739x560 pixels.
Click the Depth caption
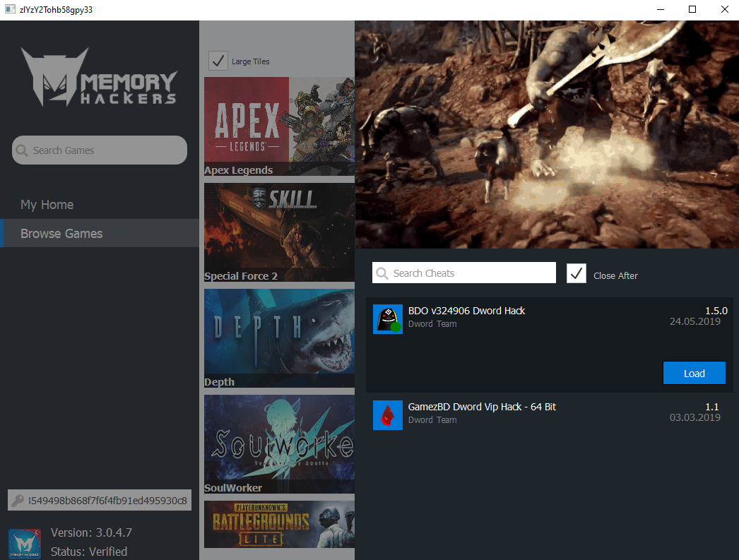coord(219,382)
